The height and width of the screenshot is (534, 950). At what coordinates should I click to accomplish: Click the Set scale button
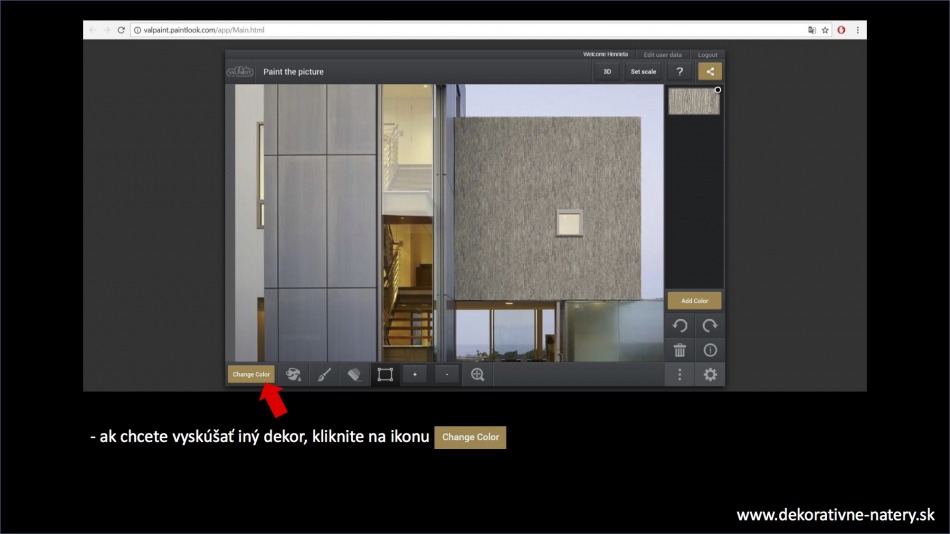(643, 72)
